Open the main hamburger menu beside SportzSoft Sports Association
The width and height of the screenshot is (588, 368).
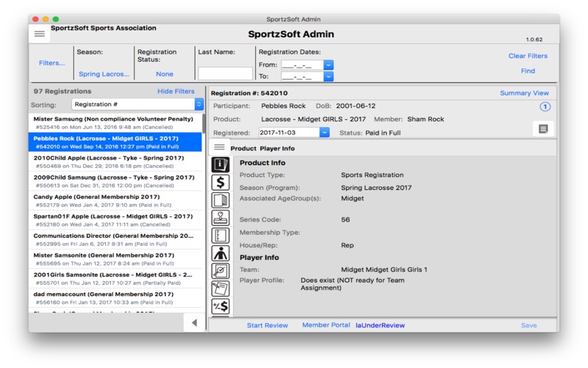40,34
